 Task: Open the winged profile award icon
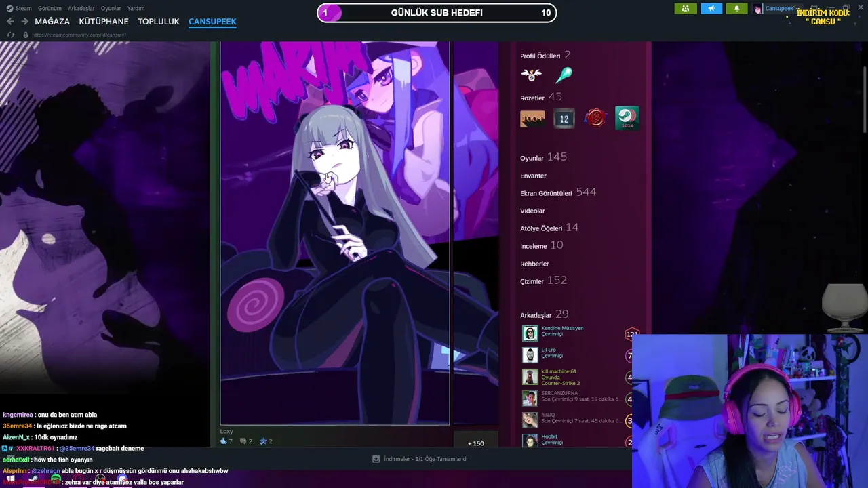point(531,75)
